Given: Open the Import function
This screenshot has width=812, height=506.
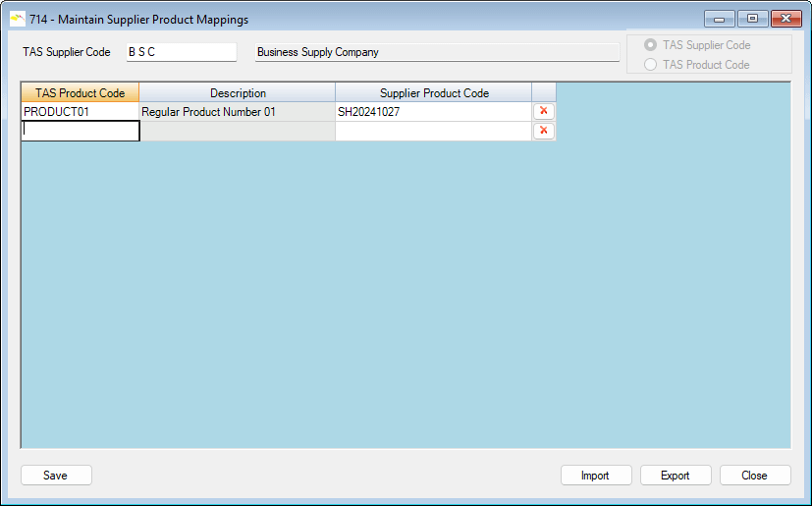Looking at the screenshot, I should coord(595,476).
